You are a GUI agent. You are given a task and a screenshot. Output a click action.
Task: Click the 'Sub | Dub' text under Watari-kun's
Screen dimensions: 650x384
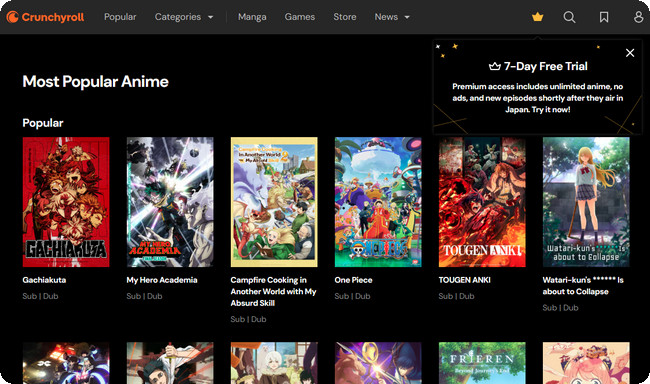coord(560,308)
